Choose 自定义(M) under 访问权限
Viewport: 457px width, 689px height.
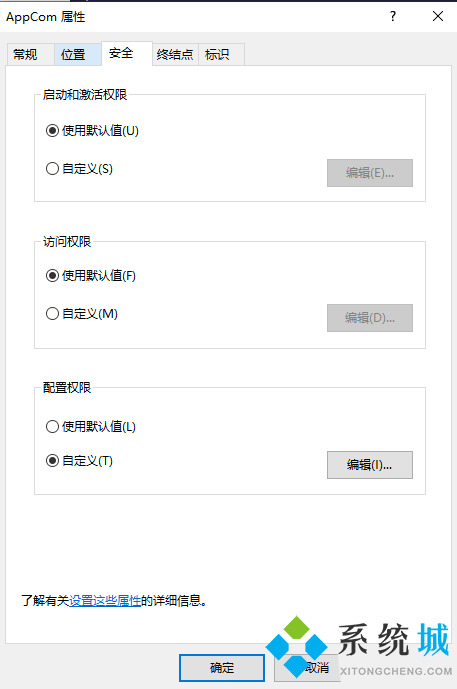pyautogui.click(x=82, y=314)
